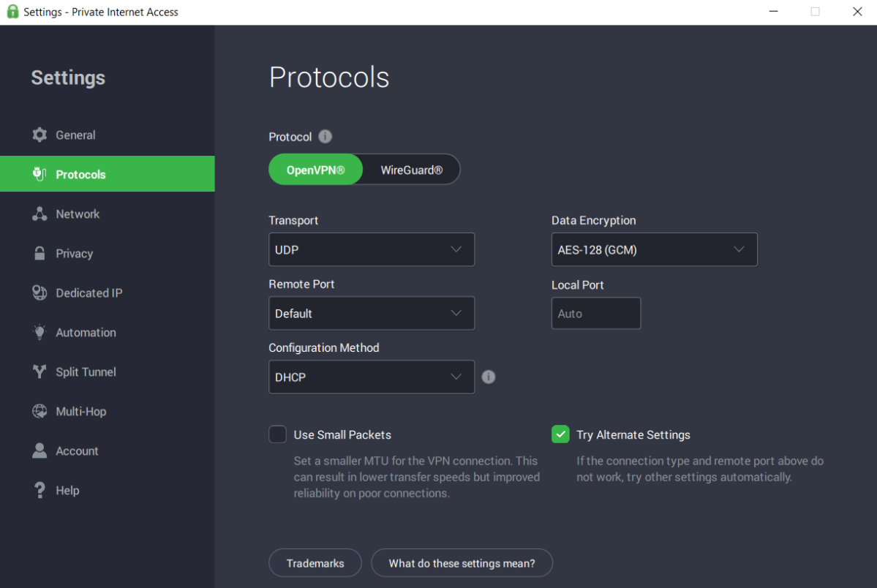Open the Account settings page
Image resolution: width=877 pixels, height=588 pixels.
108,451
